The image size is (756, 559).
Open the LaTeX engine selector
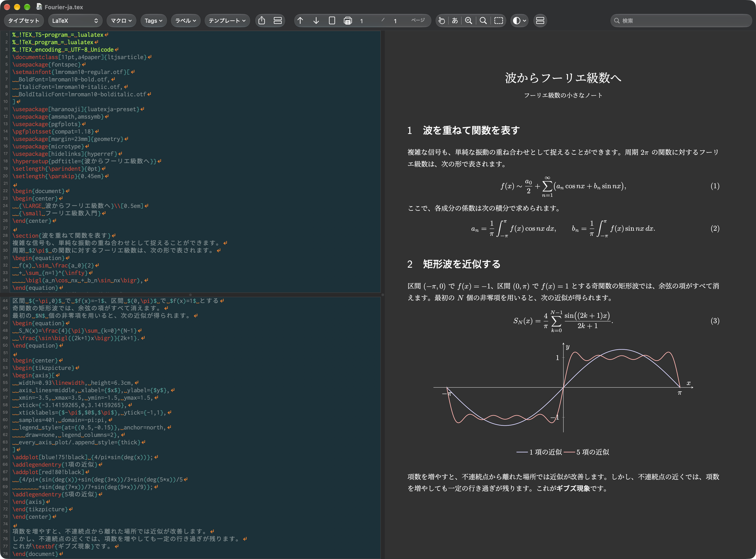pyautogui.click(x=75, y=21)
